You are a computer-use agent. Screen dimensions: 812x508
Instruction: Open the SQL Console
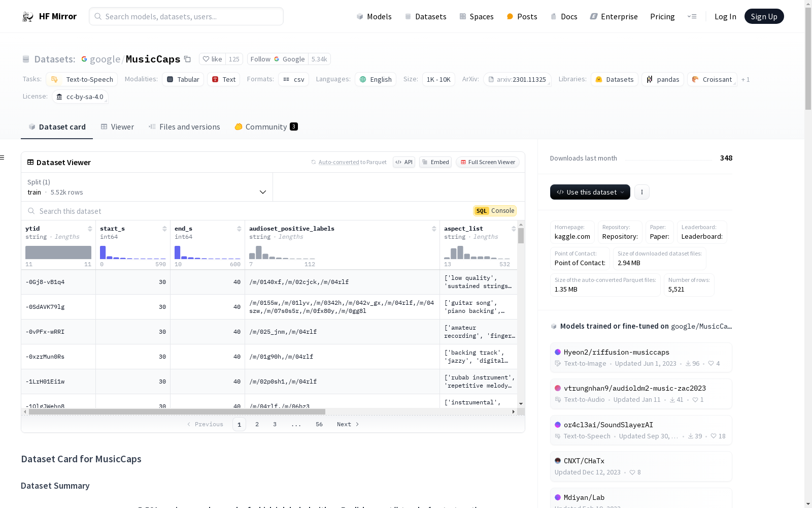coord(495,211)
